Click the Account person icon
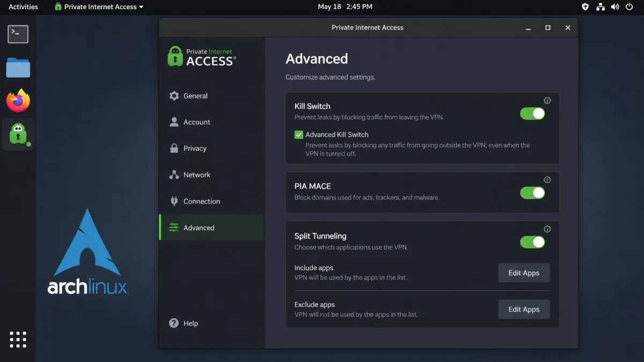 (x=174, y=122)
